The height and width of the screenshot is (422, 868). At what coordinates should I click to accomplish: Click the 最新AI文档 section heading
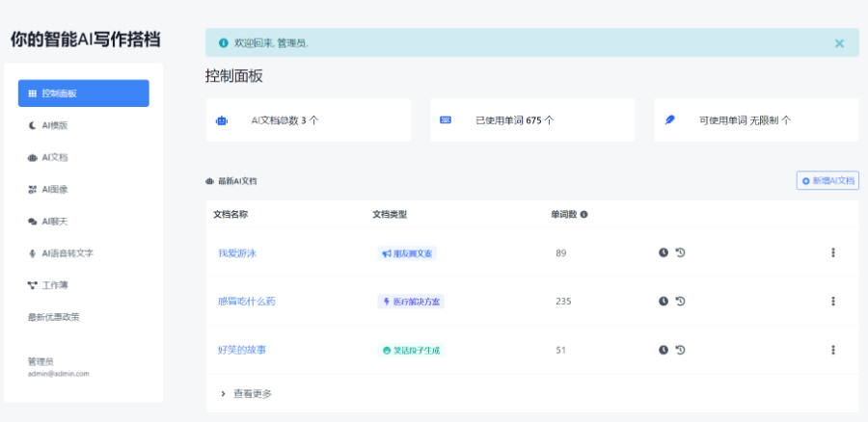pos(237,181)
